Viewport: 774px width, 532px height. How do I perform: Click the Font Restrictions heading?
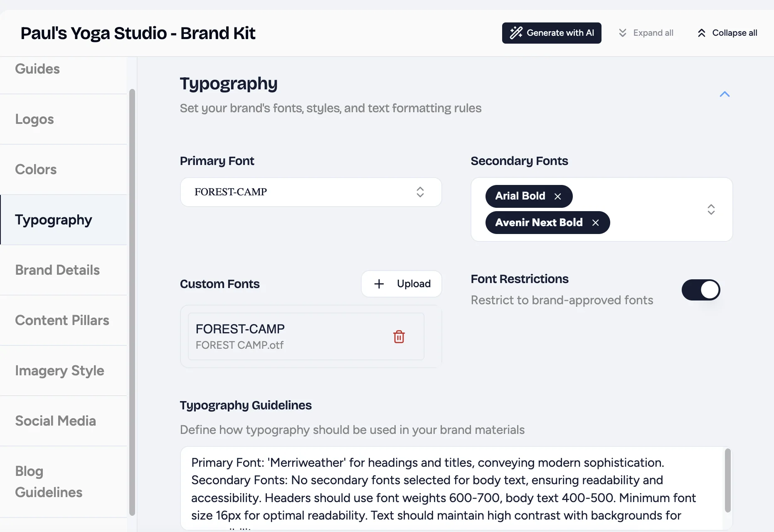(x=520, y=279)
